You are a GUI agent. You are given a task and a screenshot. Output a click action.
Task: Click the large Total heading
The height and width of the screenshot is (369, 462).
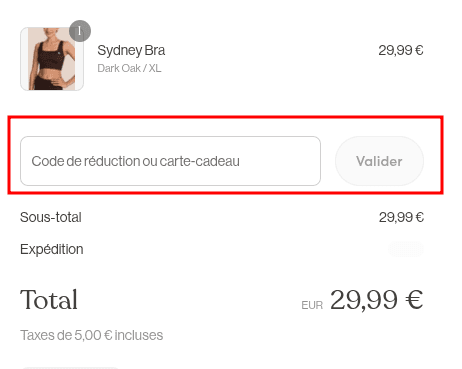pos(49,300)
